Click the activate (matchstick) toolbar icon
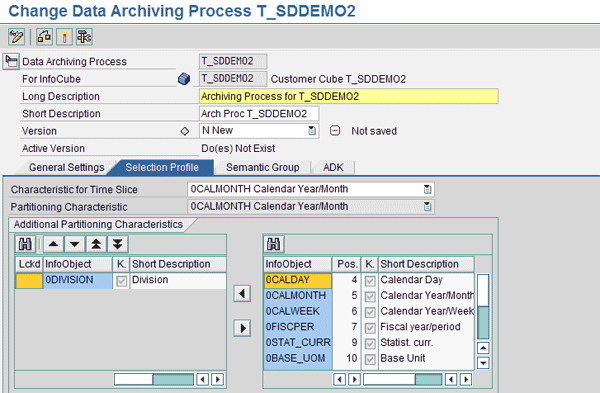 coord(64,37)
